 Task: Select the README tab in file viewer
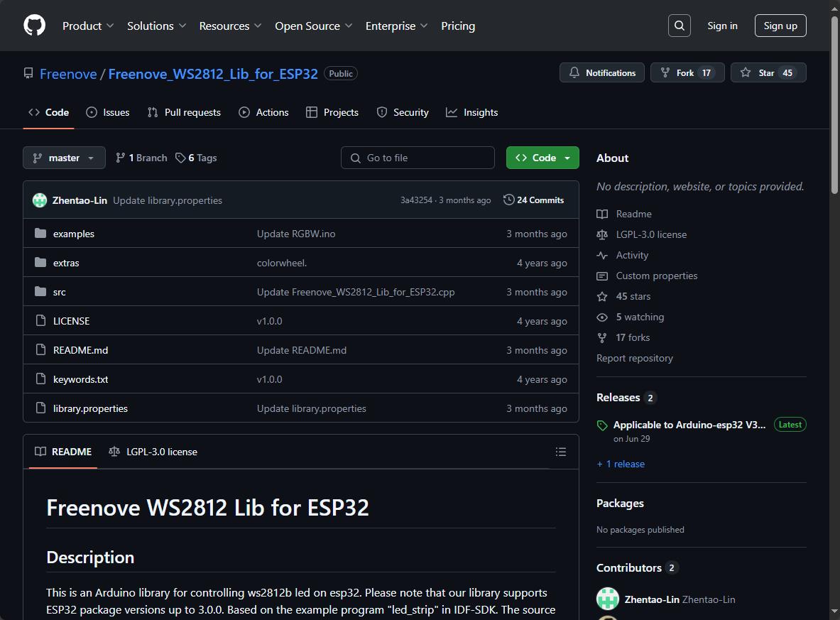coord(63,452)
